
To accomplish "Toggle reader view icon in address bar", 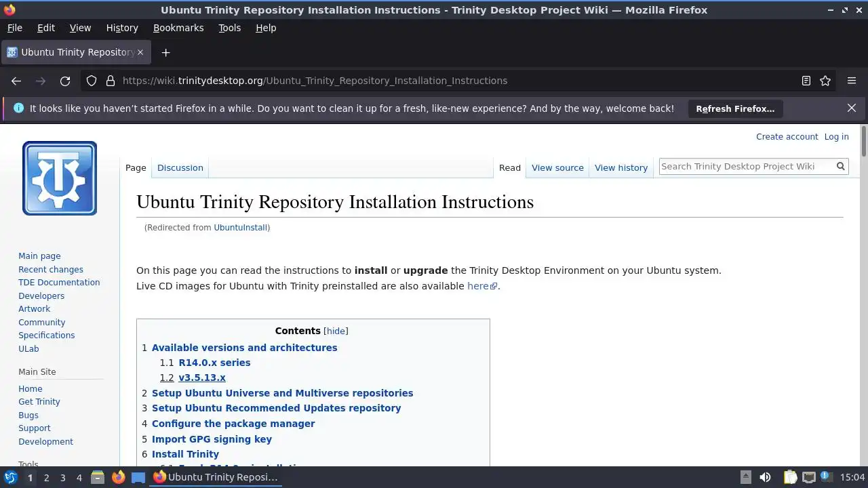I will [806, 81].
